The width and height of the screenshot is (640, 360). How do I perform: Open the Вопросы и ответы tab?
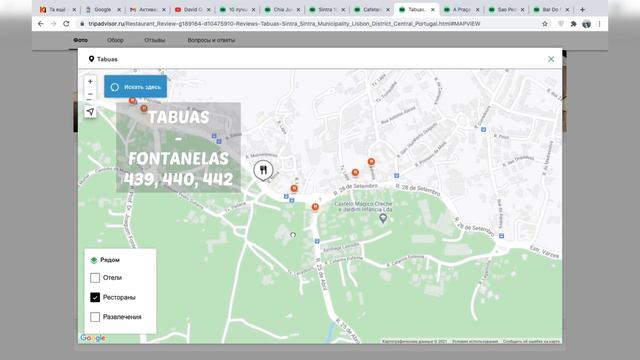pyautogui.click(x=211, y=40)
